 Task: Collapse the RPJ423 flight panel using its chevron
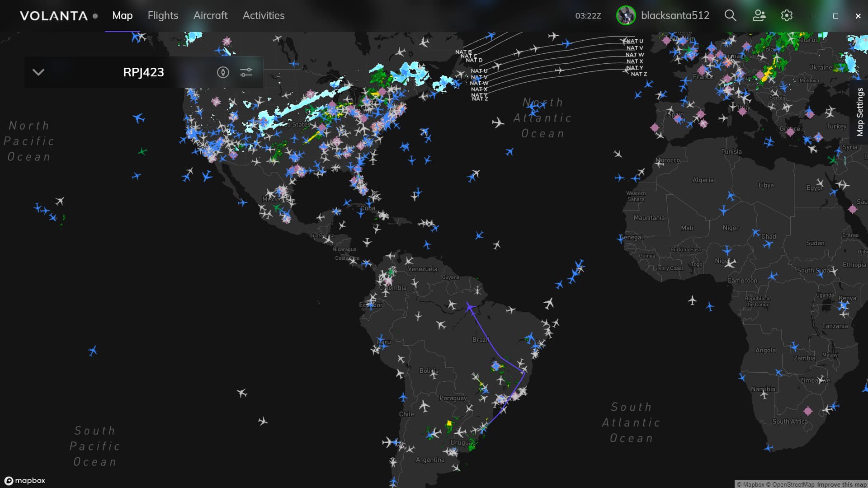coord(38,72)
